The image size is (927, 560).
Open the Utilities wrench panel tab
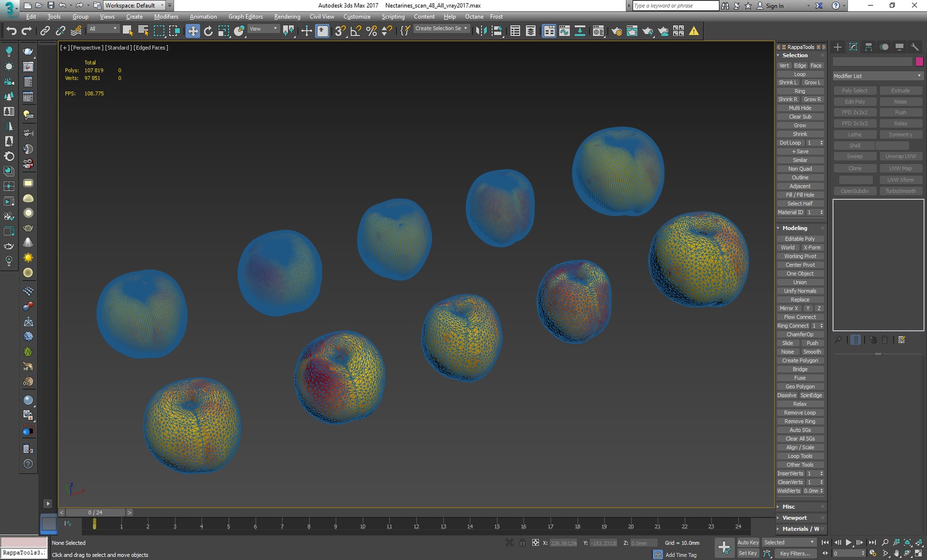915,47
